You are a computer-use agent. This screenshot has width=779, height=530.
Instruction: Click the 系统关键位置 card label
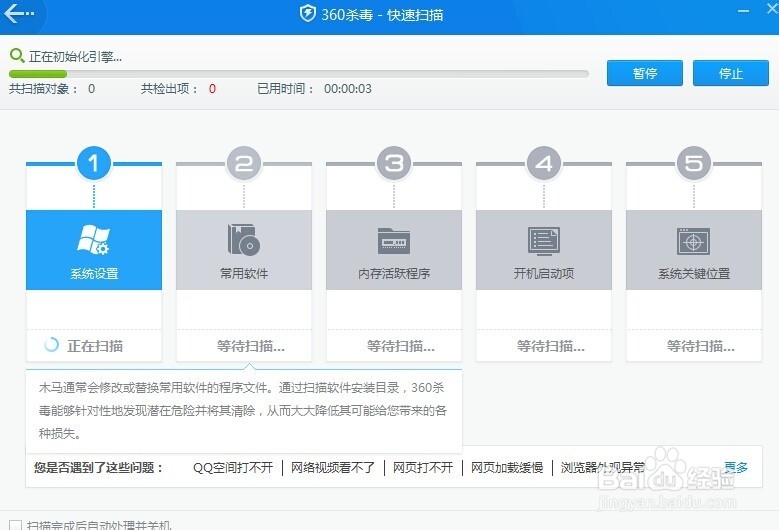click(694, 273)
